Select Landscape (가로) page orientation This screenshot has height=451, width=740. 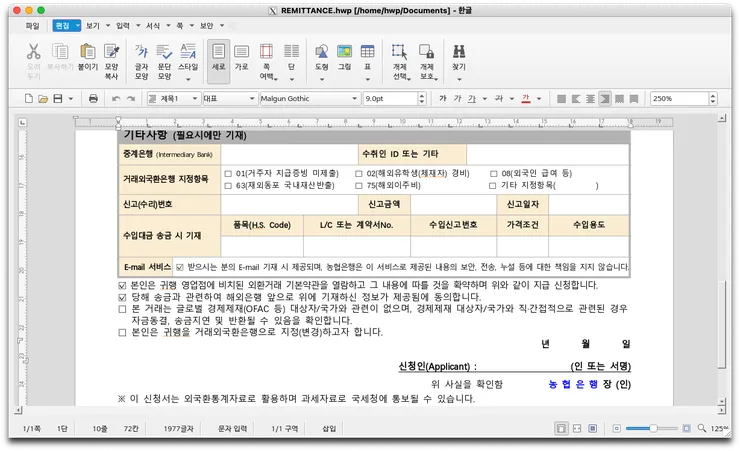coord(241,57)
